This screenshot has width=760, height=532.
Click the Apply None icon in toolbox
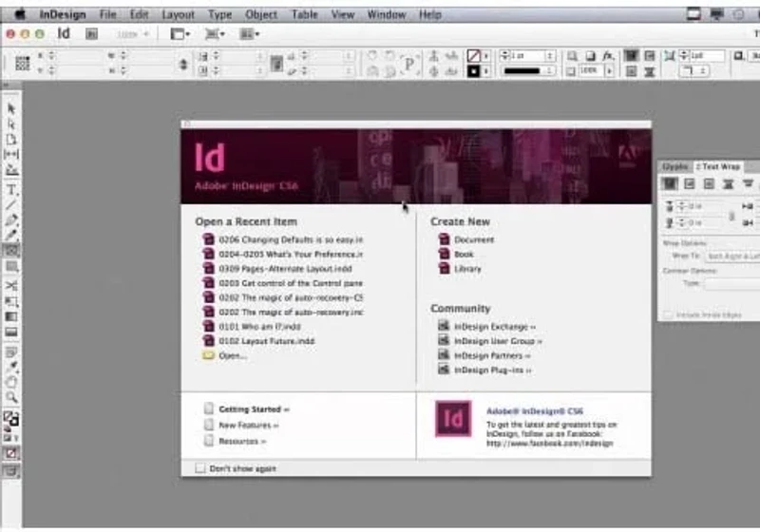pyautogui.click(x=10, y=453)
